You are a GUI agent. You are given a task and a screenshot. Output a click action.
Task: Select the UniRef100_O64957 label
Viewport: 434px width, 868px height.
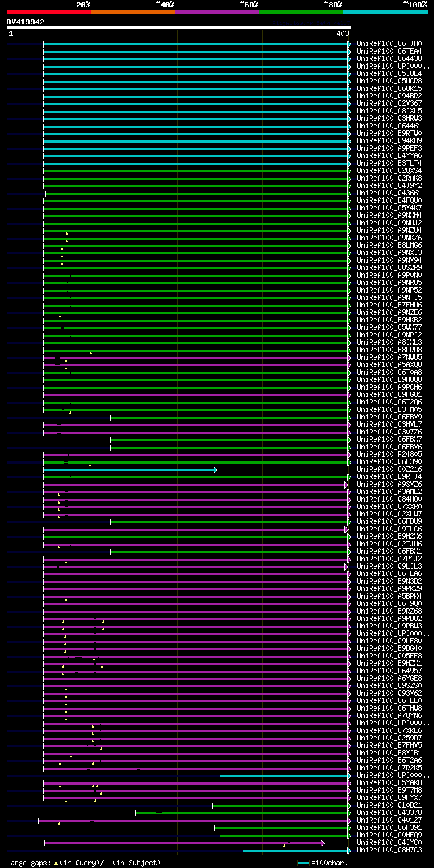click(389, 671)
